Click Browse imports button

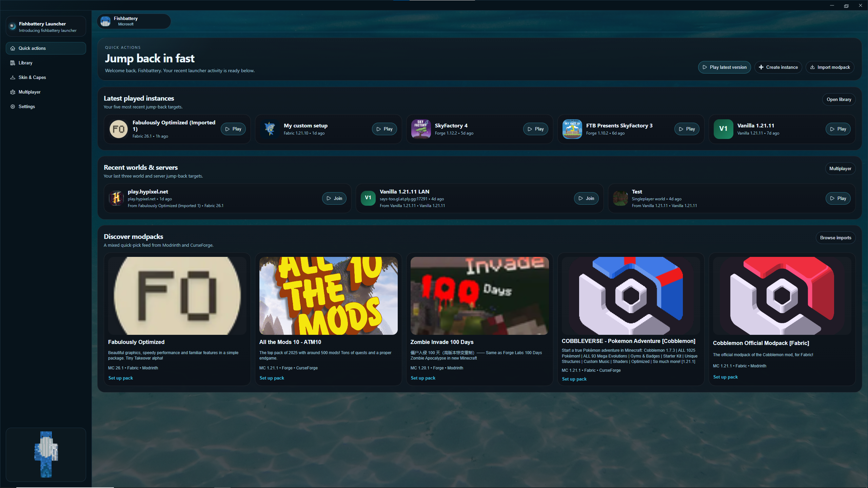coord(835,238)
